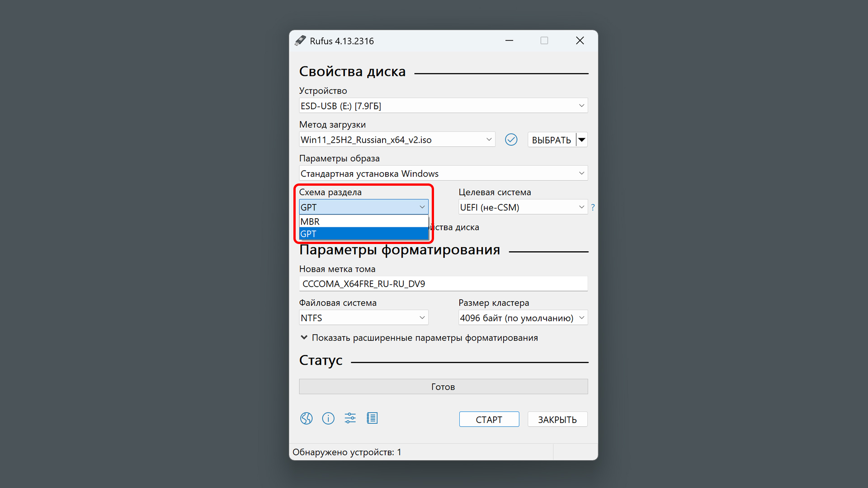Open the ВЫБРАТЬ split arrow
This screenshot has height=488, width=868.
tap(582, 140)
